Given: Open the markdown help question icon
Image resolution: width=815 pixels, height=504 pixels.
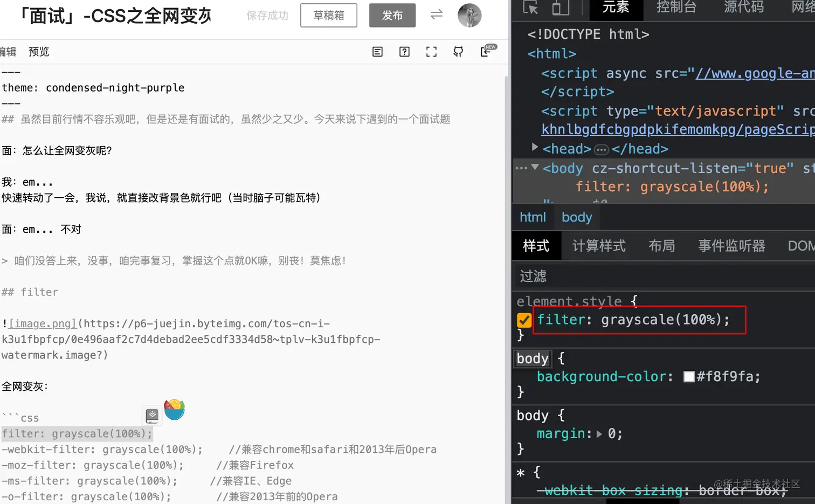Looking at the screenshot, I should click(x=404, y=52).
